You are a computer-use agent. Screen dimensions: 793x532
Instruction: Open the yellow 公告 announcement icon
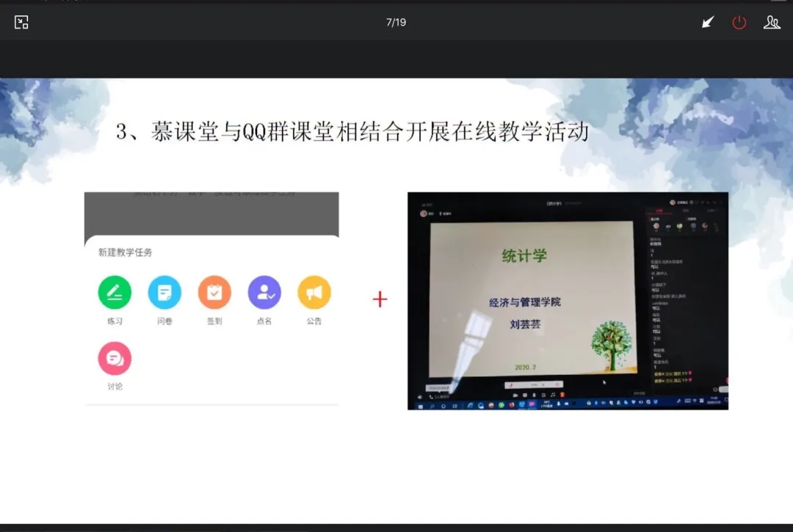[x=314, y=293]
